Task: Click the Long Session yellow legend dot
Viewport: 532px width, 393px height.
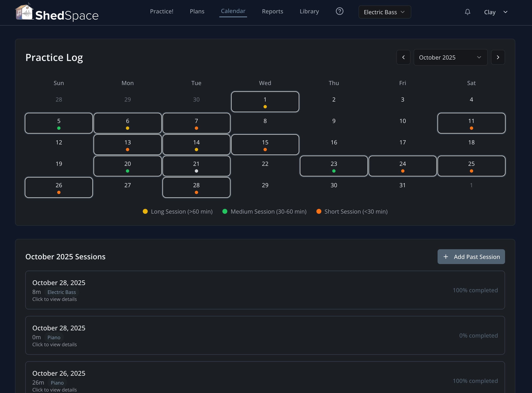Action: point(145,211)
